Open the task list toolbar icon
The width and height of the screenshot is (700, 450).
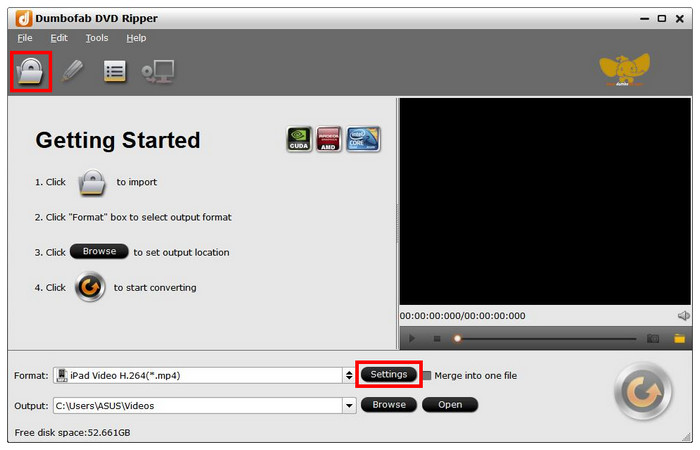115,71
